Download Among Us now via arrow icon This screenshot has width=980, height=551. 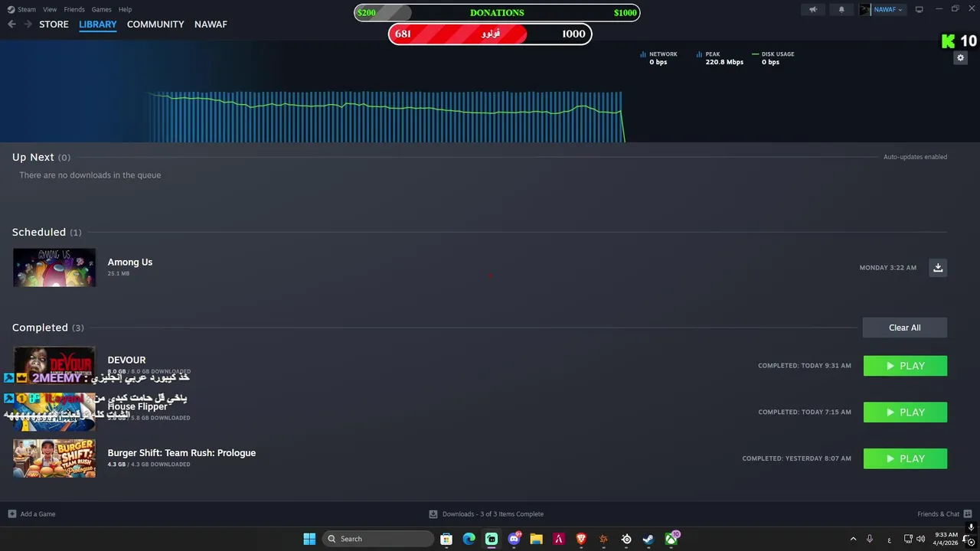pos(938,267)
